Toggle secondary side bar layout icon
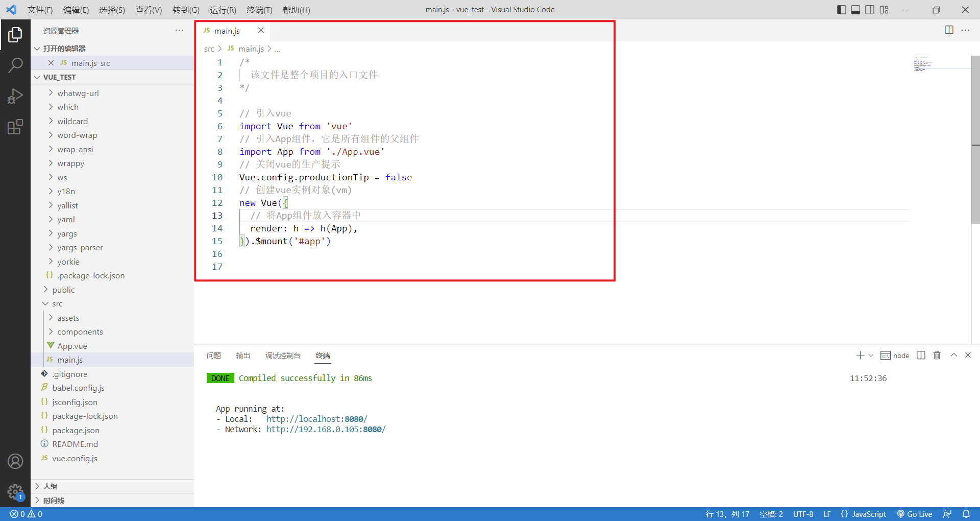 [x=870, y=10]
